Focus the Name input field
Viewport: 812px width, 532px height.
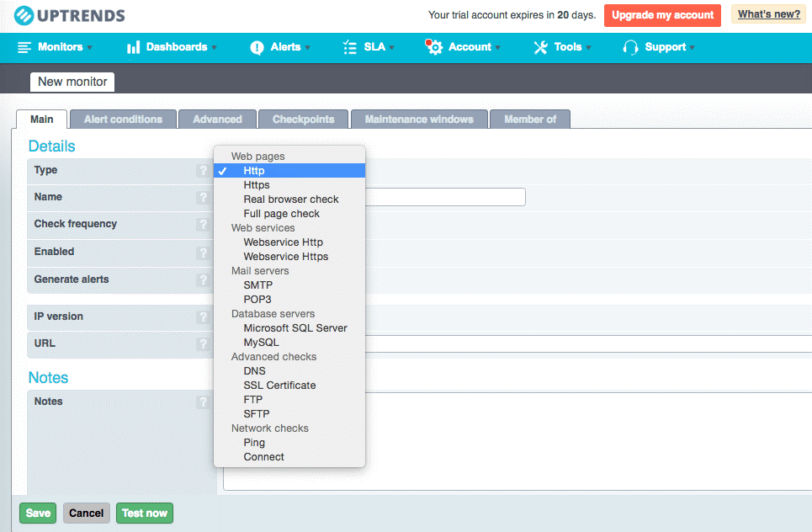(x=445, y=197)
